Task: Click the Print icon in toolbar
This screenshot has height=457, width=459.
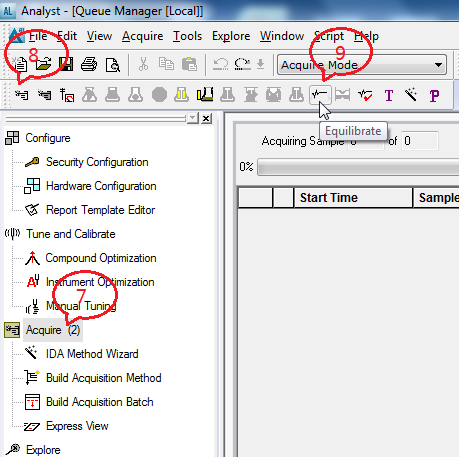Action: click(x=89, y=64)
